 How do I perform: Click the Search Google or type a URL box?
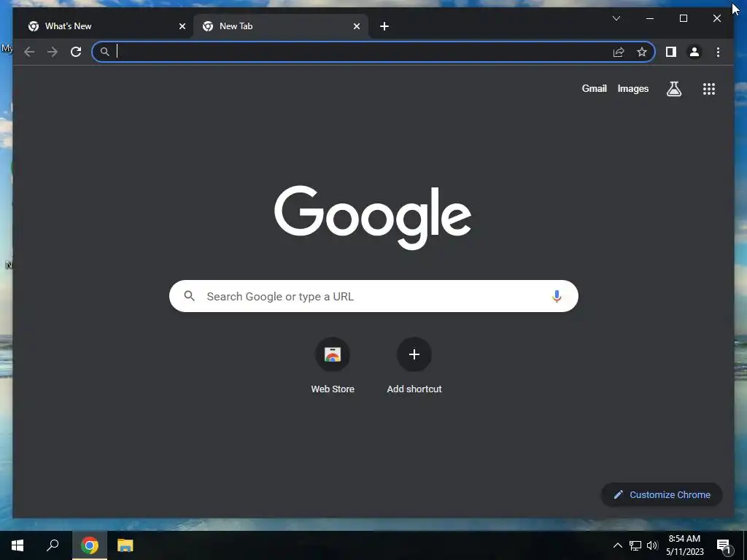point(373,296)
